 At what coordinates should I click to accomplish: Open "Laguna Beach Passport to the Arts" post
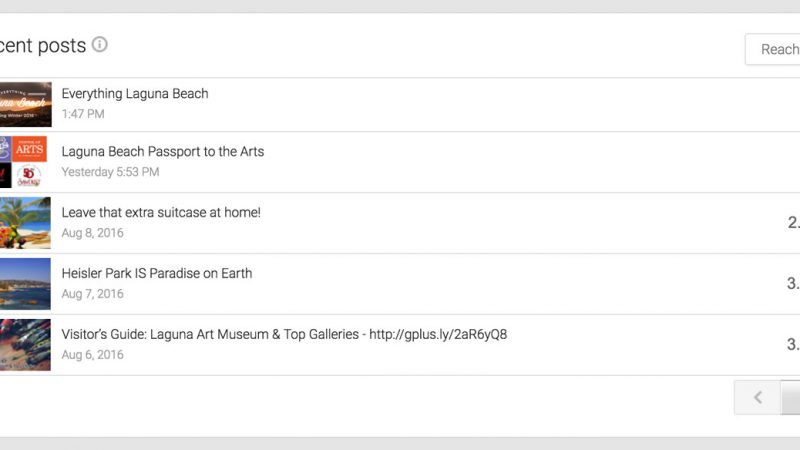point(163,152)
